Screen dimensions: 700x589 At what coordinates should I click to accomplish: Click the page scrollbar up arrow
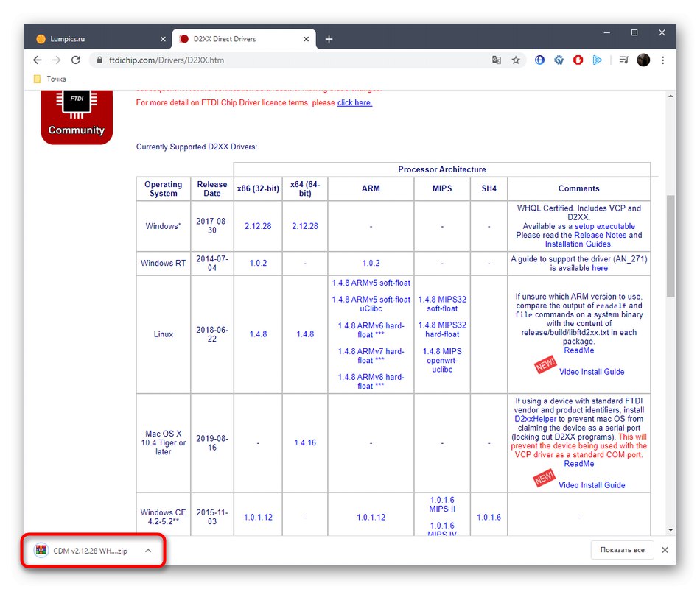coord(671,96)
